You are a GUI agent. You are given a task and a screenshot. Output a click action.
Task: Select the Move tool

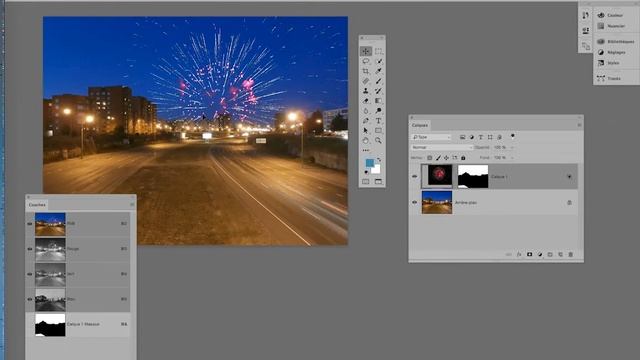(366, 51)
